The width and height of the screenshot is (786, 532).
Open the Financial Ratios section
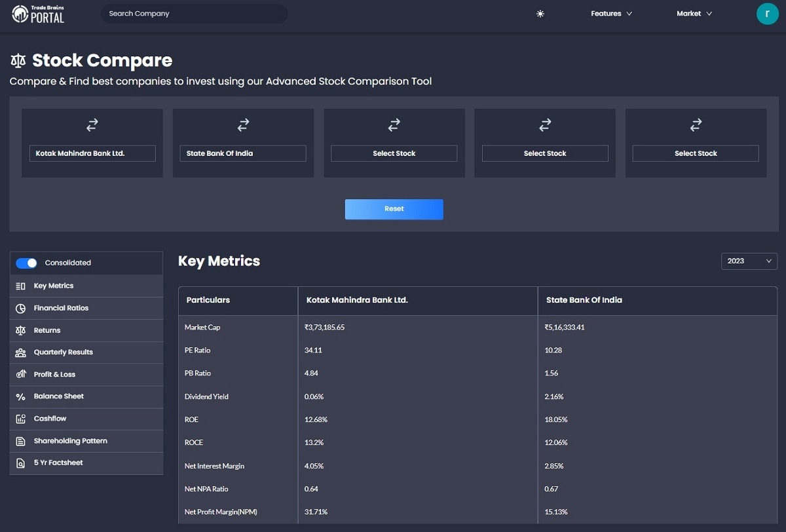86,309
